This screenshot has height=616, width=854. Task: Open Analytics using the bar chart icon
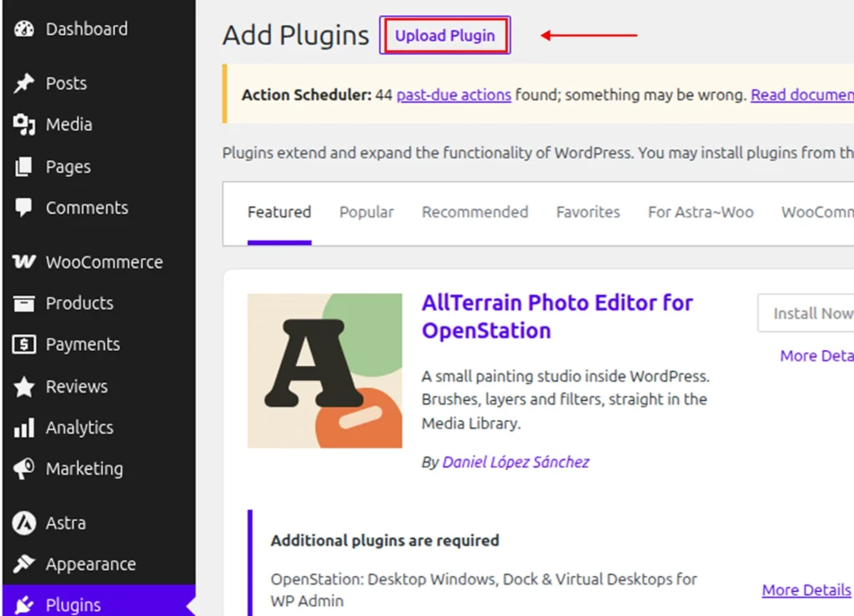[x=24, y=428]
